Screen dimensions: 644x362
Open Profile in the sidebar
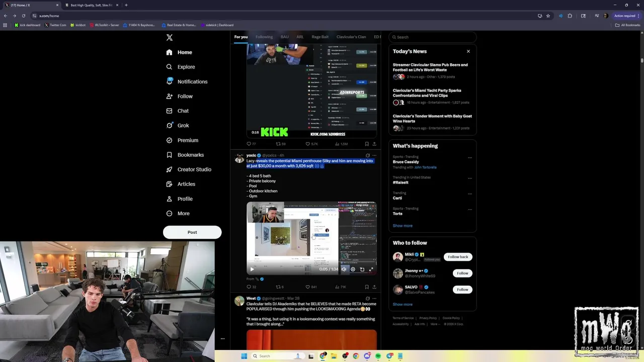click(180, 199)
